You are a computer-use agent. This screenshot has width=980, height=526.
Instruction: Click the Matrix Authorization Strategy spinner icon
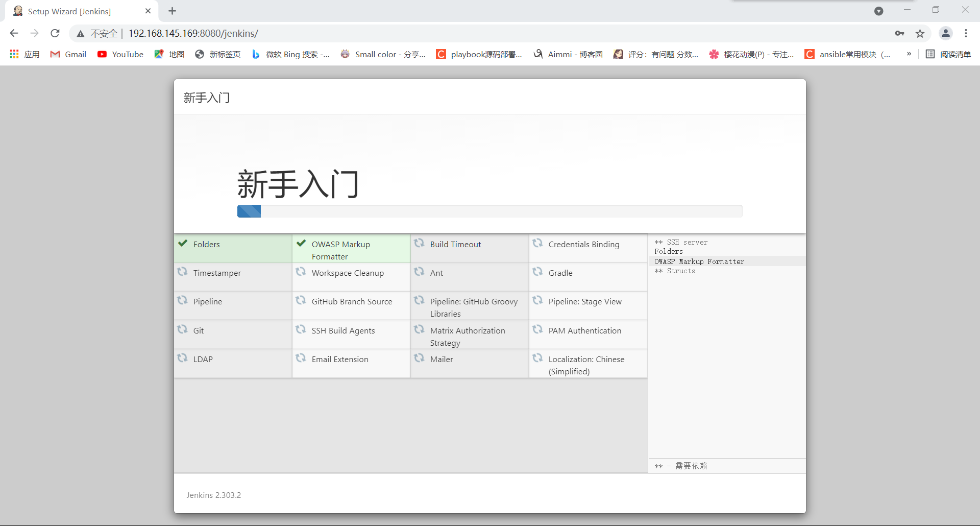(419, 329)
